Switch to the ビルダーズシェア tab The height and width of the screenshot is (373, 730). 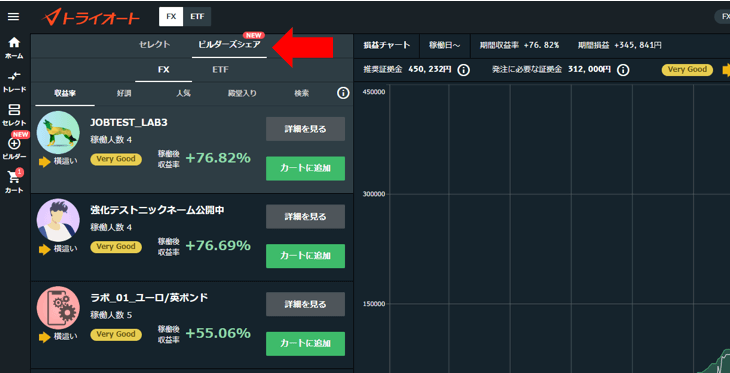pyautogui.click(x=229, y=45)
